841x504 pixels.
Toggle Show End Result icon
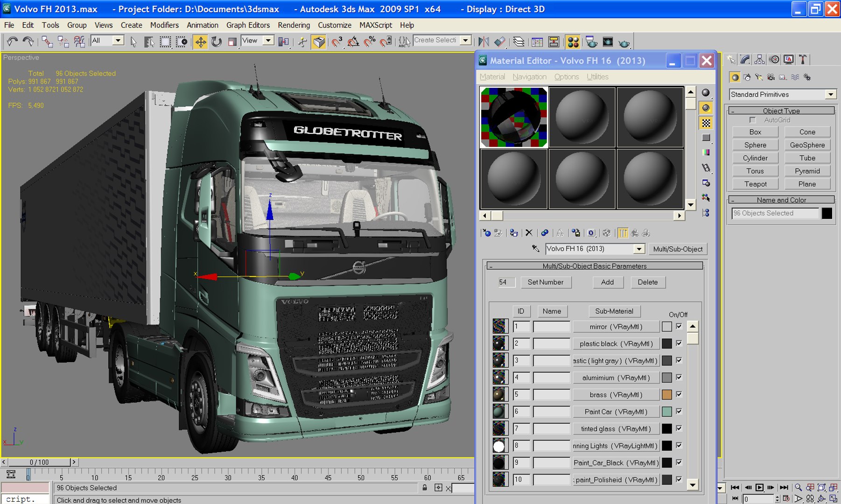coord(623,233)
